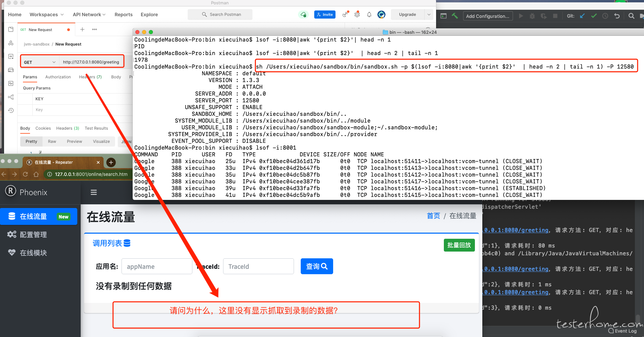Click the IDE debug bug icon
Viewport: 644px width, 337px height.
pyautogui.click(x=532, y=16)
